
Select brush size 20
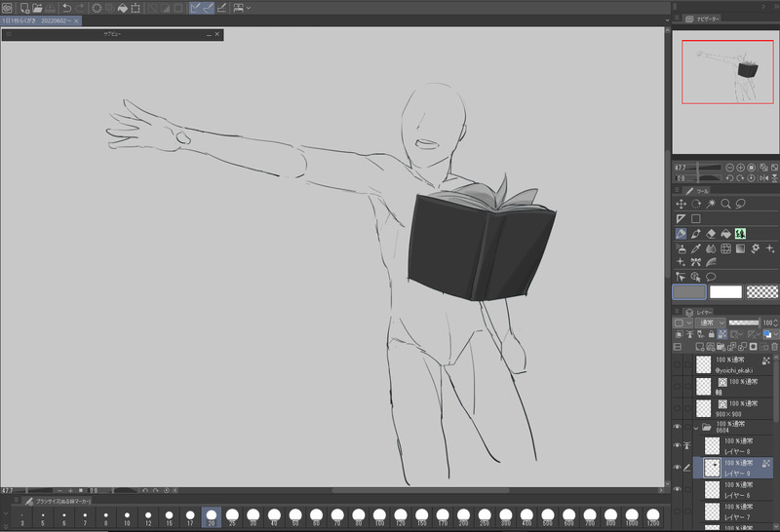click(212, 517)
